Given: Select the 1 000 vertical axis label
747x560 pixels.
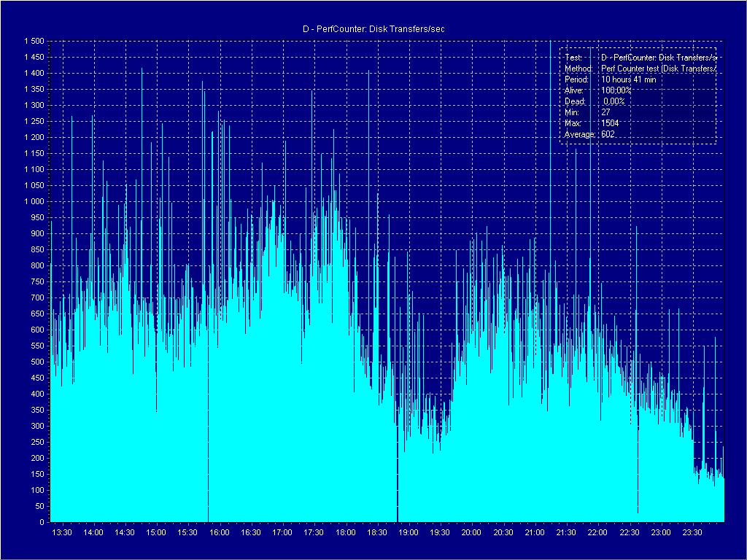Looking at the screenshot, I should 34,202.
